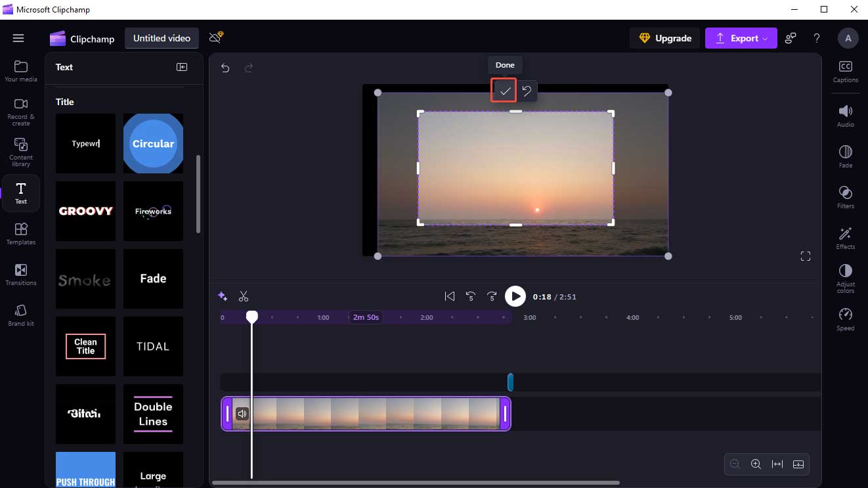Select the Smoke title style

click(85, 278)
